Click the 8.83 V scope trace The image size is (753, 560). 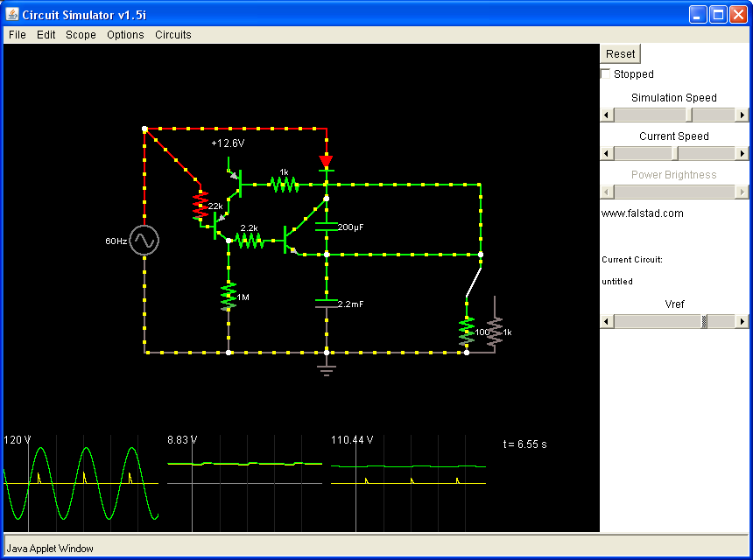[x=244, y=464]
